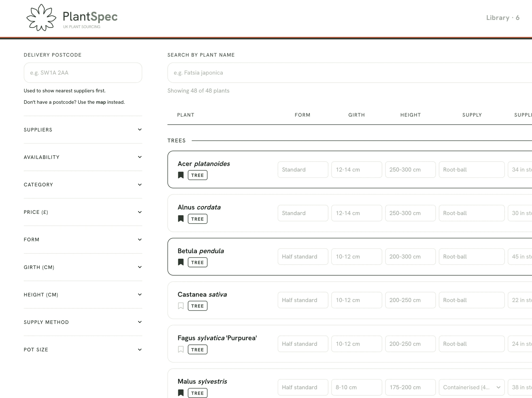Toggle bookmark for Alnus cordata
Image resolution: width=532 pixels, height=398 pixels.
pos(181,219)
